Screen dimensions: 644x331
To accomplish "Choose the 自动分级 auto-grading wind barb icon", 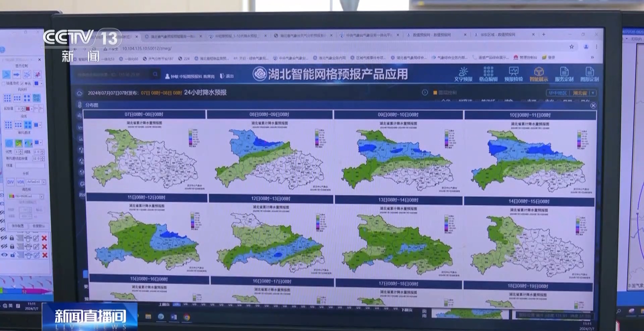I will [x=37, y=98].
